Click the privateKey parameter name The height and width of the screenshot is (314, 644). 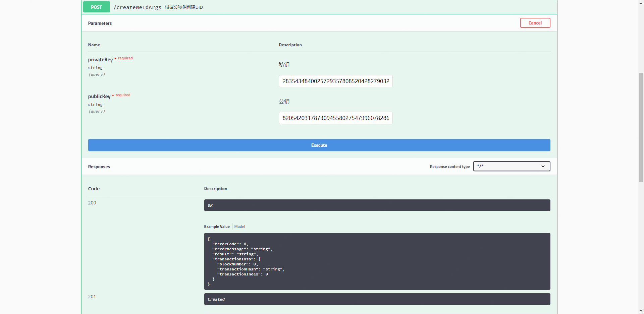100,60
